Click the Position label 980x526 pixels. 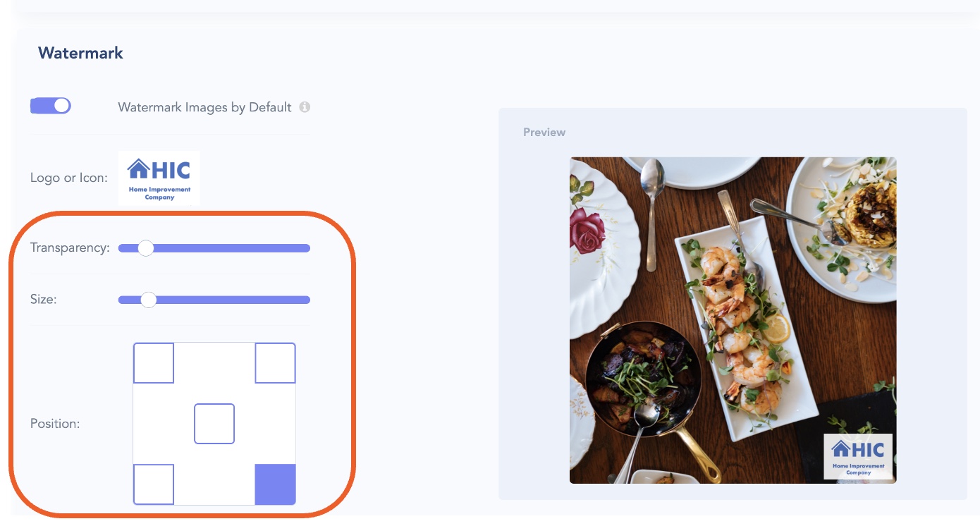[55, 424]
